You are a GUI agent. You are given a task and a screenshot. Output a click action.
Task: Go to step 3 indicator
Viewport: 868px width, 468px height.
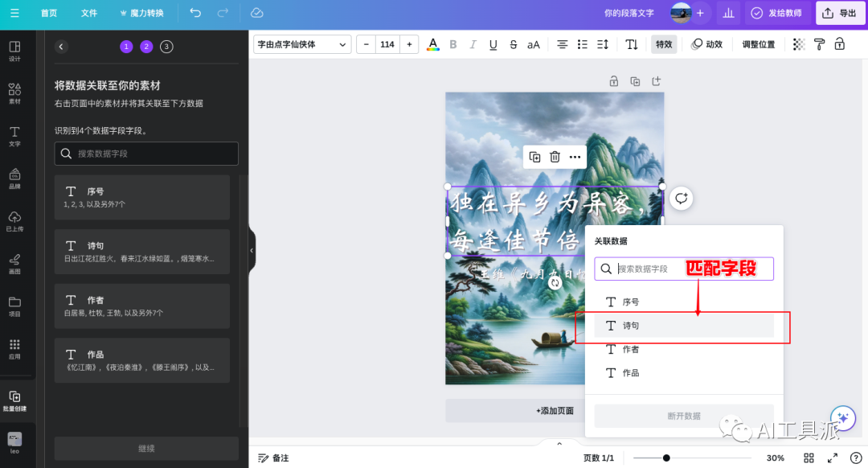point(166,47)
